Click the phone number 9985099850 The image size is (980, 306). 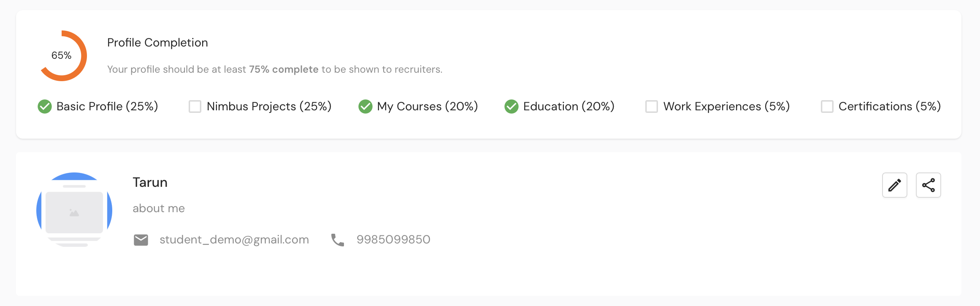pos(393,240)
